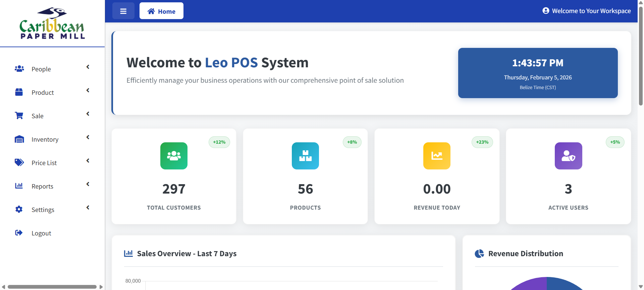Click the Product box icon in sidebar

19,92
